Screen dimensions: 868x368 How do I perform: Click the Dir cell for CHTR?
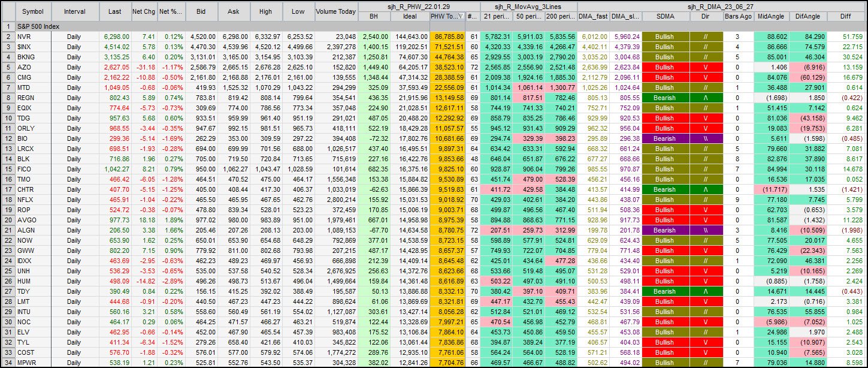(x=705, y=189)
